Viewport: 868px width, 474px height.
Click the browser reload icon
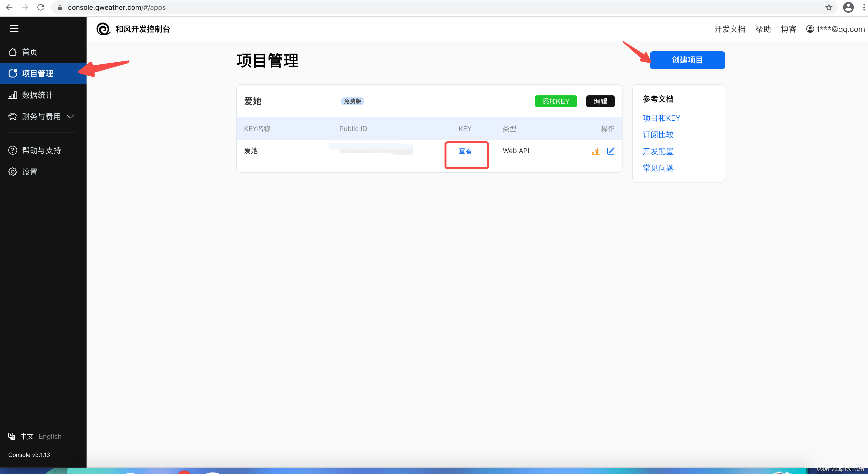coord(41,7)
